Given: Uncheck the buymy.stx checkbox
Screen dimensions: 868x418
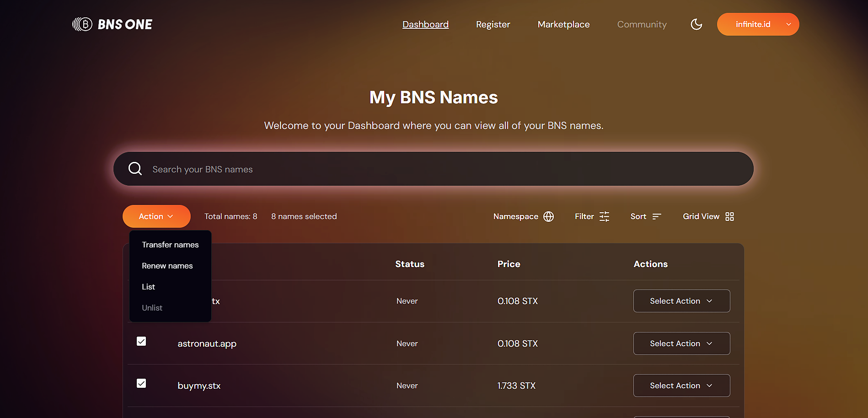Looking at the screenshot, I should point(141,384).
